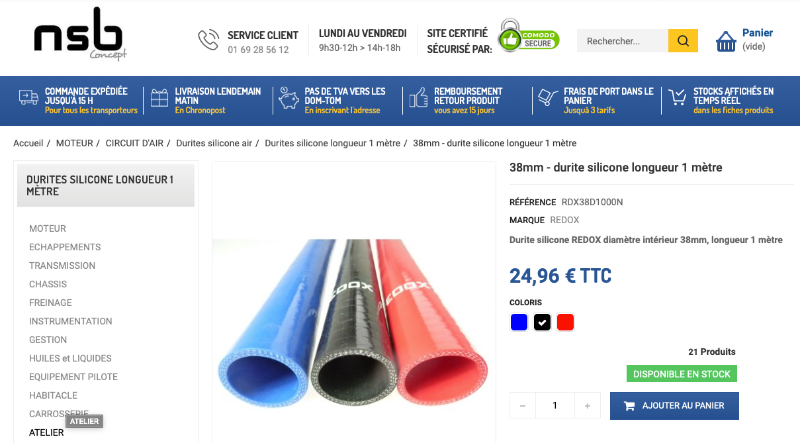This screenshot has width=800, height=443.
Task: Click the service client phone icon
Action: click(208, 40)
